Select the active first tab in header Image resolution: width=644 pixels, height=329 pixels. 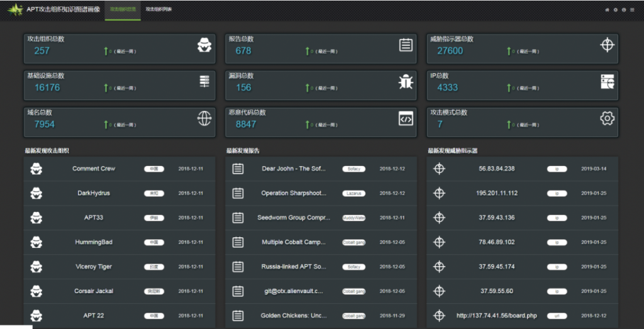(x=123, y=10)
